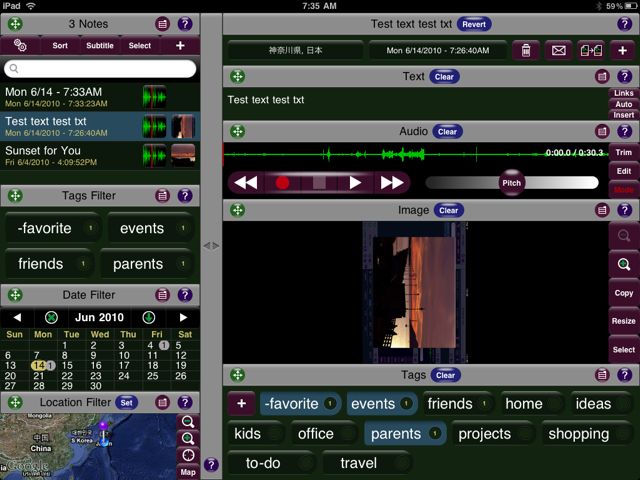Open help for 3 Notes panel

[x=185, y=24]
